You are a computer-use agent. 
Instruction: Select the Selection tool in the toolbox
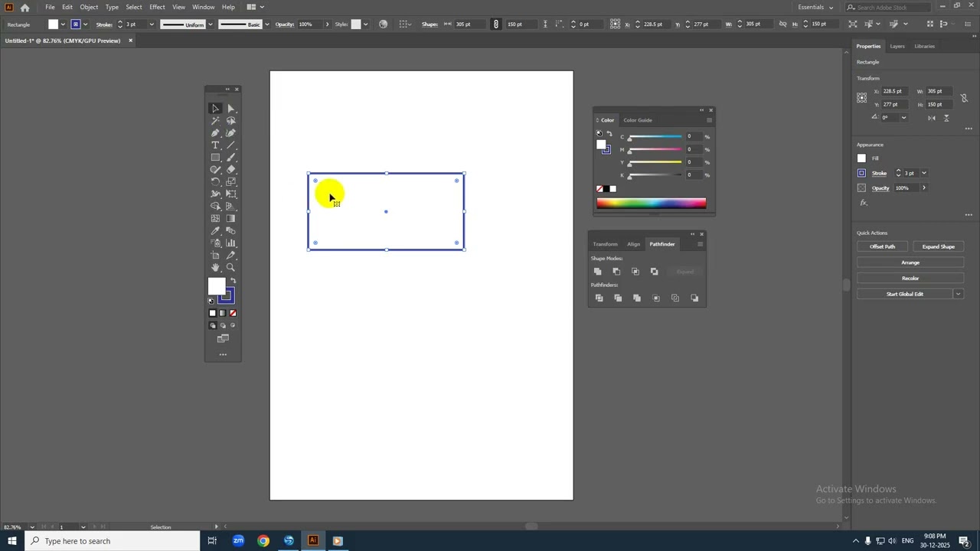pos(215,109)
